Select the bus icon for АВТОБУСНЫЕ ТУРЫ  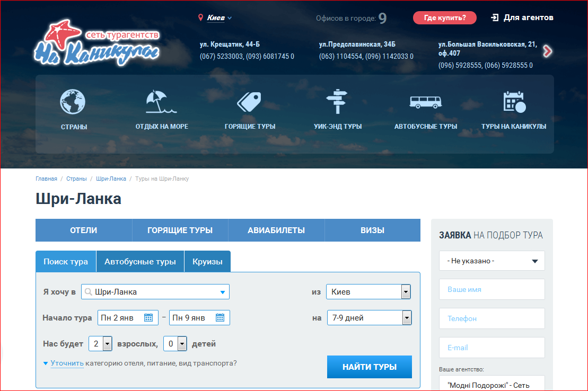pyautogui.click(x=426, y=101)
